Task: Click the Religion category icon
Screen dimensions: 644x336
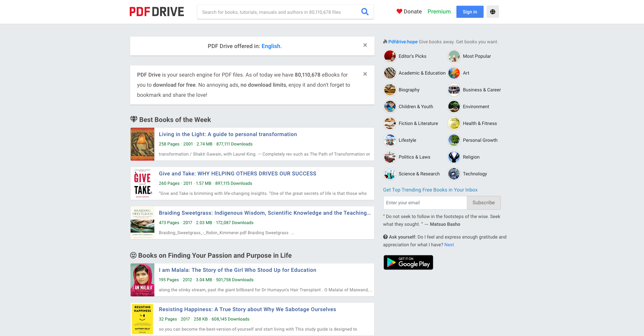Action: [454, 157]
